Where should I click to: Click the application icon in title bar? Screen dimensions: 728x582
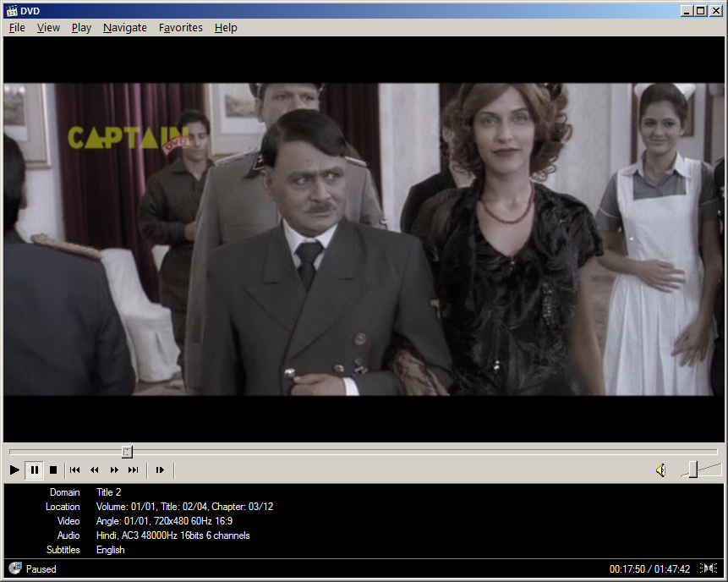click(x=12, y=11)
